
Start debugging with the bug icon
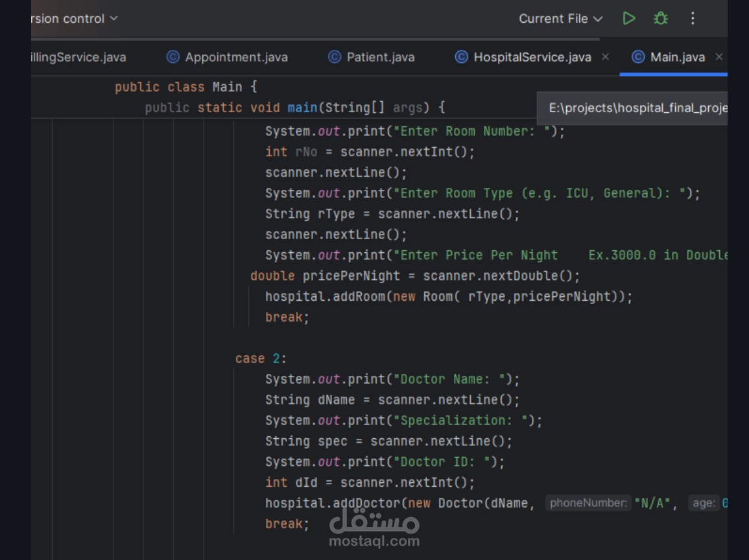[661, 18]
